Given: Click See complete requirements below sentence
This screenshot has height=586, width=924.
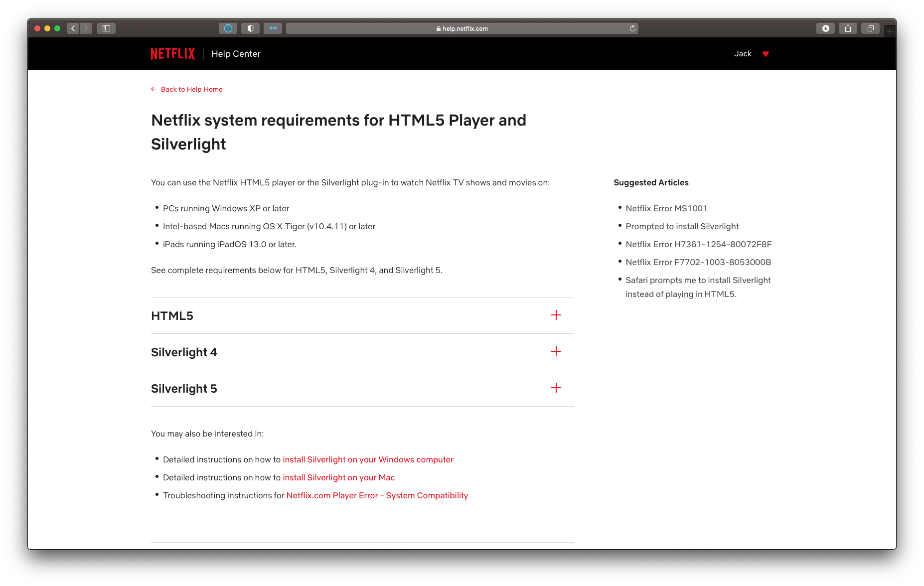Looking at the screenshot, I should click(x=297, y=270).
